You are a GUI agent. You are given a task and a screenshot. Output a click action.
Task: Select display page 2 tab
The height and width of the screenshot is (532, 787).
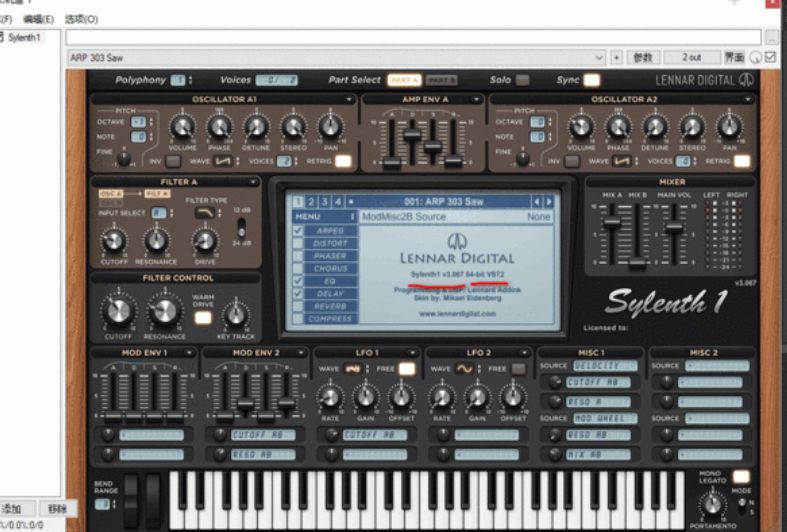(311, 202)
